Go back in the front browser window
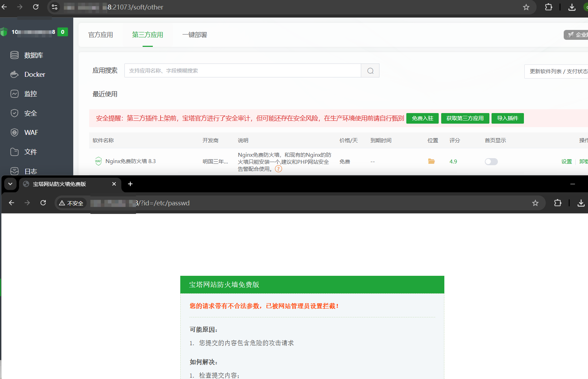588x379 pixels. (11, 203)
